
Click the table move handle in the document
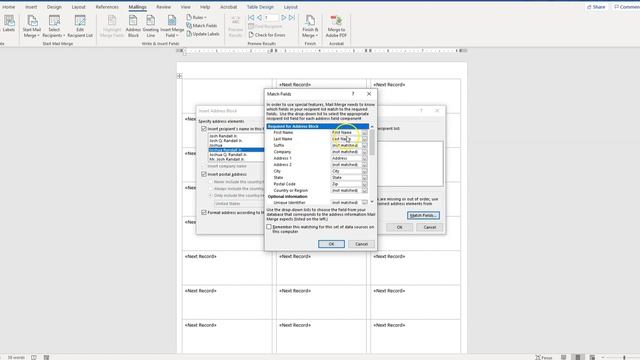click(179, 76)
